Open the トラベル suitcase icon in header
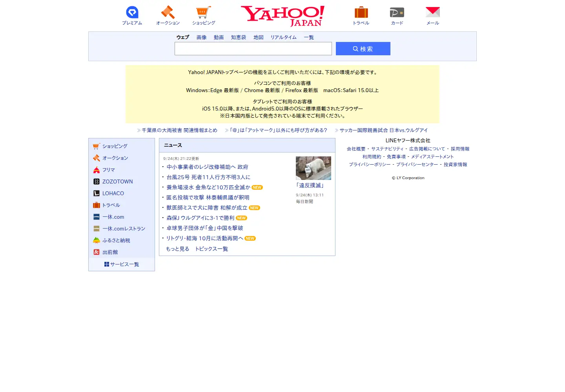Screen dimensions: 565x392 [x=361, y=12]
